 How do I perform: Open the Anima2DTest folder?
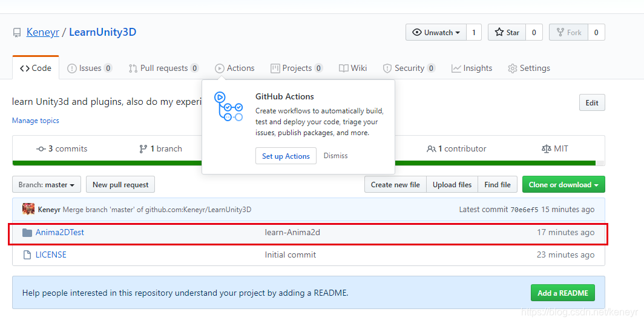coord(59,232)
